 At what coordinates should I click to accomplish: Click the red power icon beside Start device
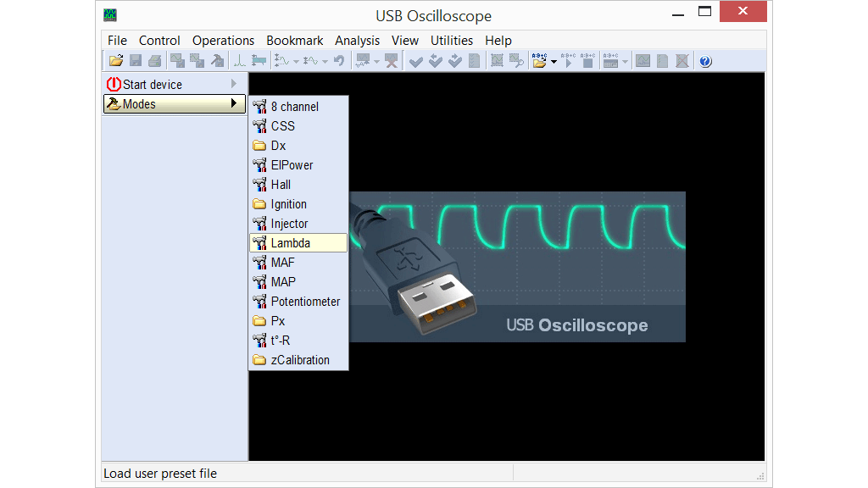113,85
